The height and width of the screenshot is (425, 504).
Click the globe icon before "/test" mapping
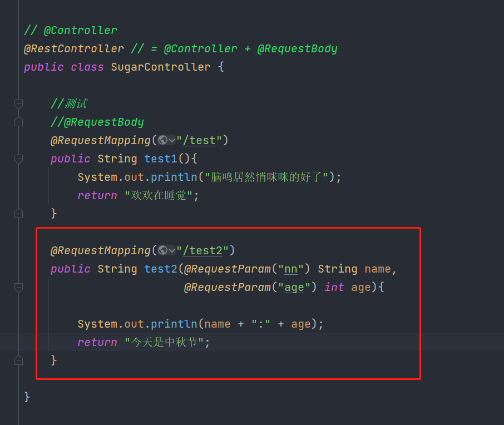pyautogui.click(x=162, y=140)
